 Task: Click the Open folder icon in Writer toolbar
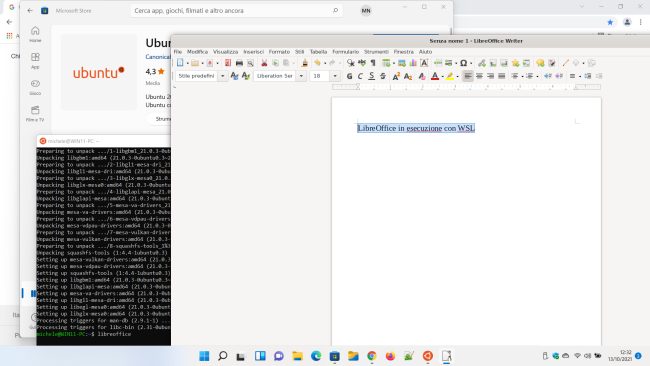point(195,63)
